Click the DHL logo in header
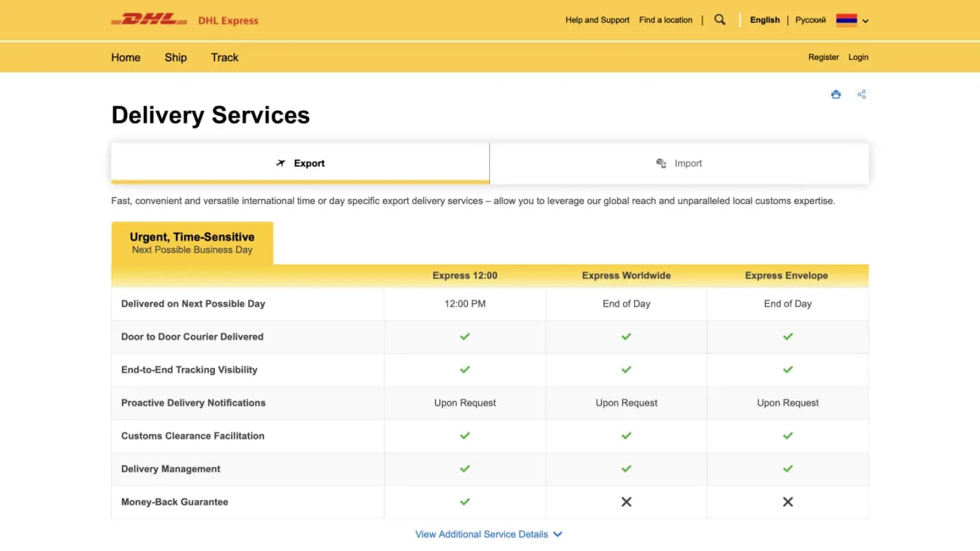980x551 pixels. [149, 20]
